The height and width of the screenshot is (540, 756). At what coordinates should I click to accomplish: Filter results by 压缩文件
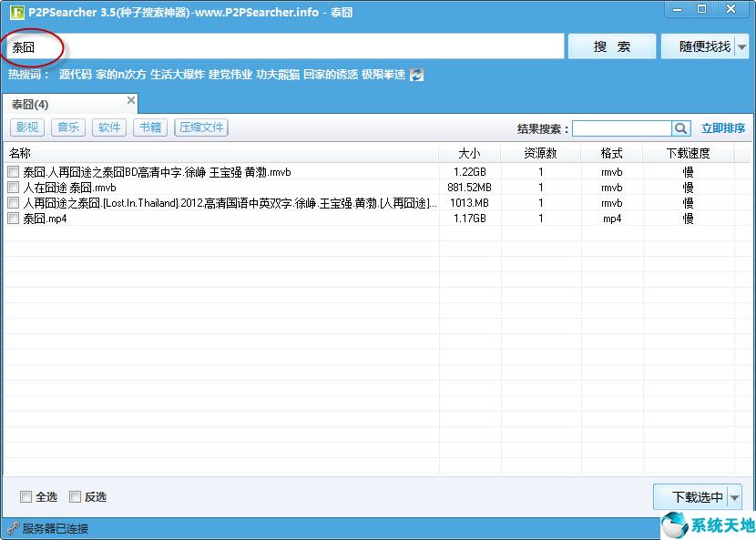tap(201, 127)
